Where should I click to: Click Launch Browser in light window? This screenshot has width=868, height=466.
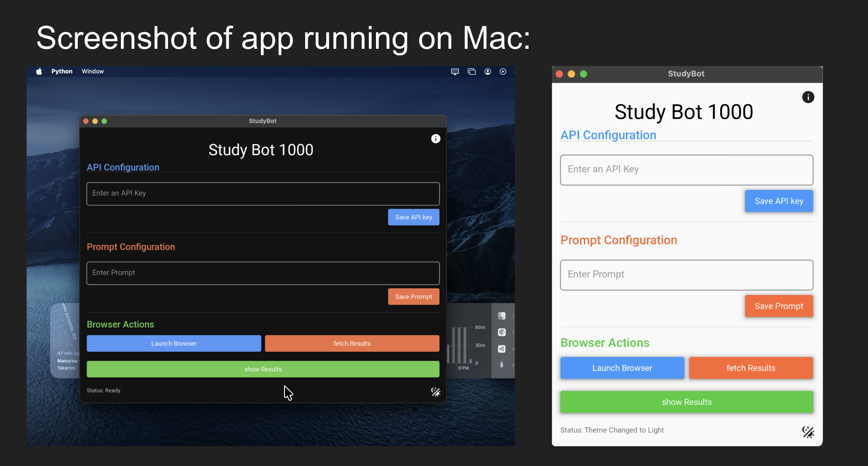click(622, 368)
